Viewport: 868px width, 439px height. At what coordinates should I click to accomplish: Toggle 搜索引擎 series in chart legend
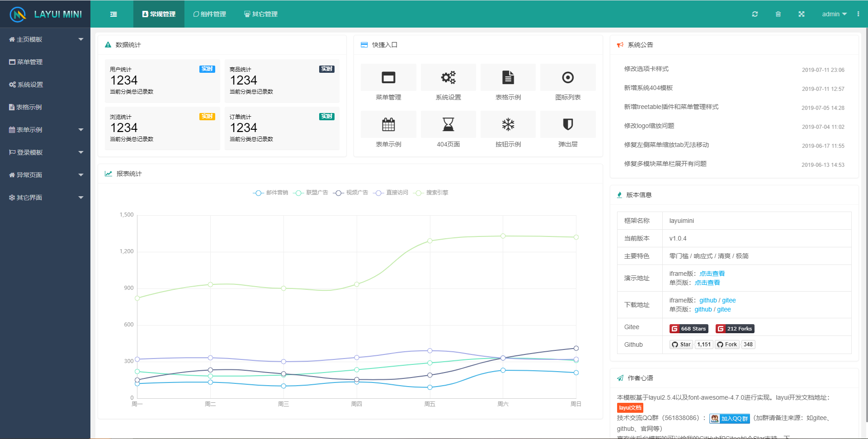click(x=431, y=193)
